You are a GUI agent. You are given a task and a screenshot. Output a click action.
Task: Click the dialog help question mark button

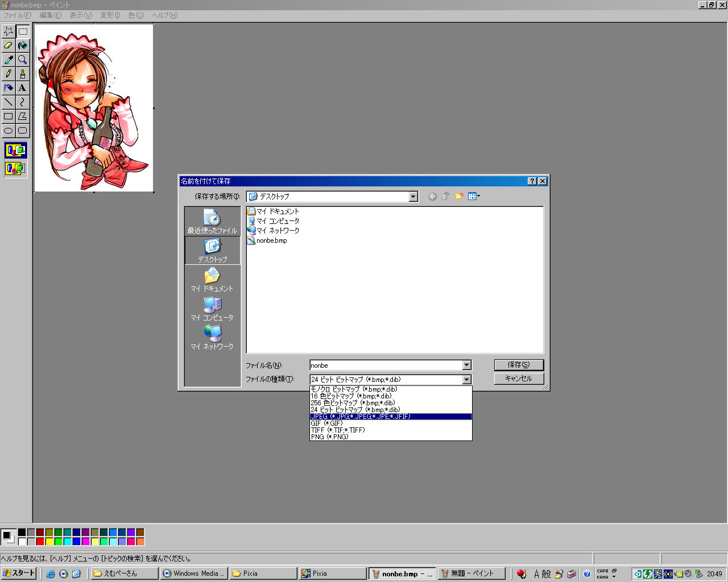[x=532, y=181]
